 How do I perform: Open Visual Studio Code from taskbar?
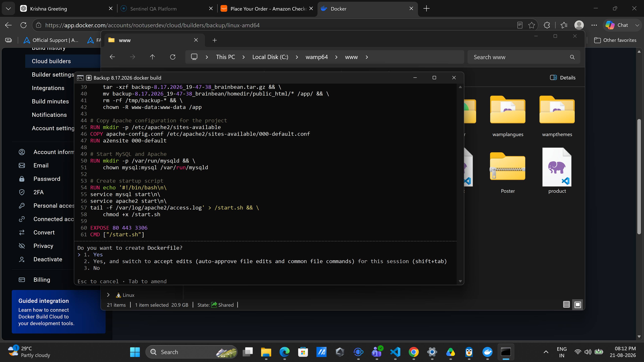pos(395,352)
